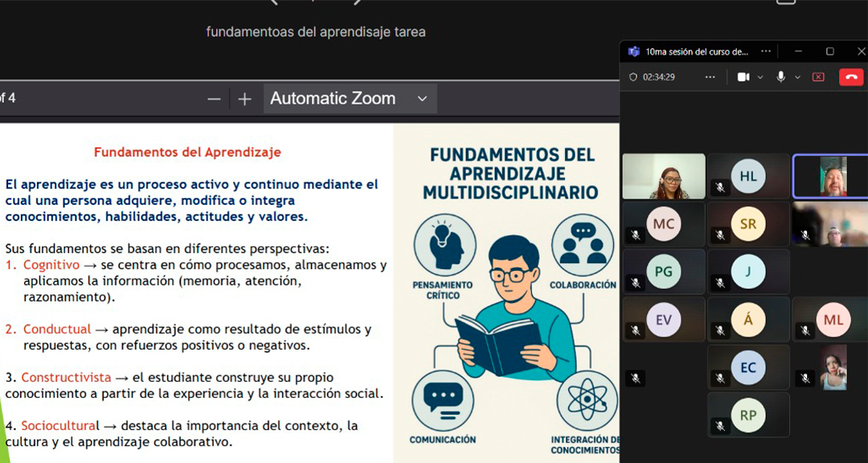Click the red word "Conductual"

tap(57, 329)
